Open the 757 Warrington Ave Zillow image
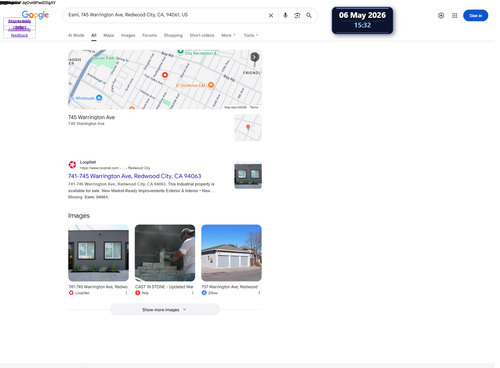This screenshot has height=368, width=500. click(231, 253)
